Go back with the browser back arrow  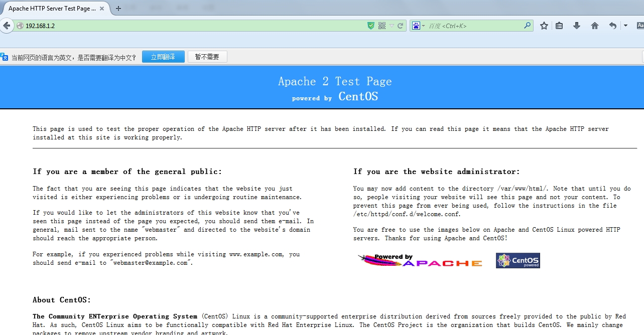(x=6, y=26)
